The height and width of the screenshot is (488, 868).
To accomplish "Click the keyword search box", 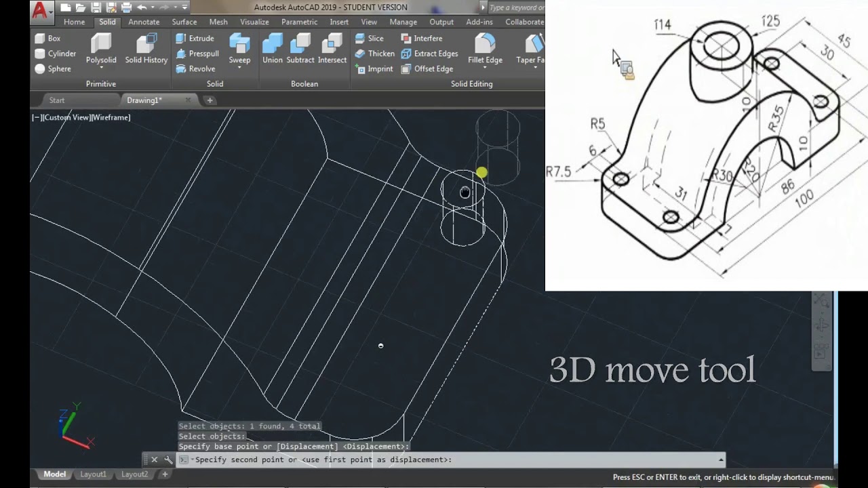I will [517, 7].
